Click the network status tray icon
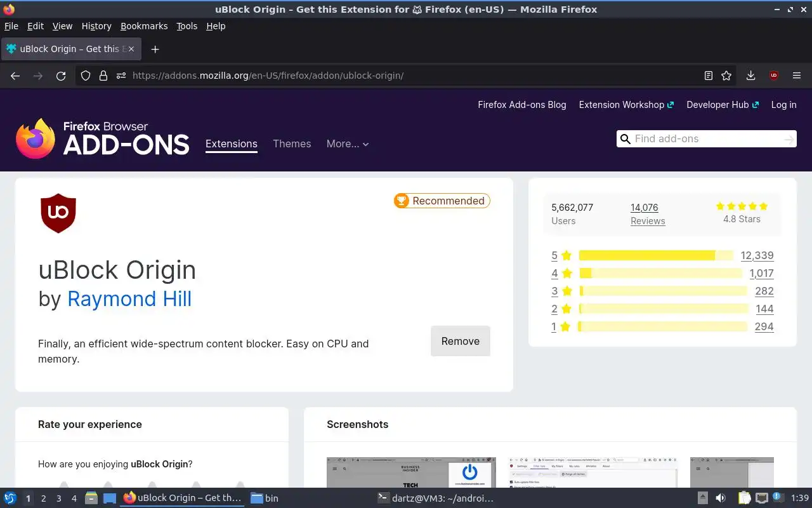The height and width of the screenshot is (508, 812). point(762,498)
